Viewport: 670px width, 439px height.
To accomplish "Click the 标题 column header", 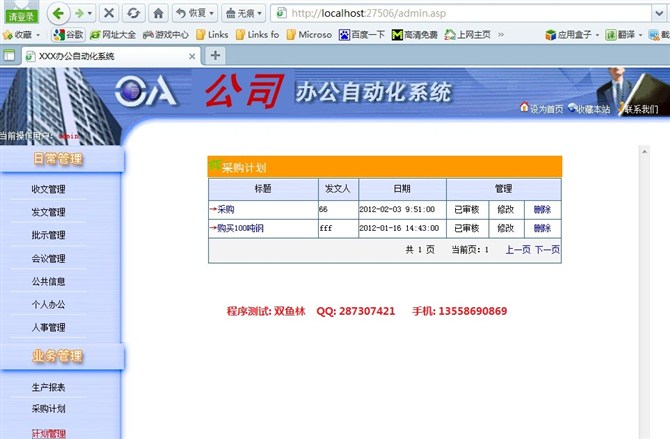I will (263, 189).
